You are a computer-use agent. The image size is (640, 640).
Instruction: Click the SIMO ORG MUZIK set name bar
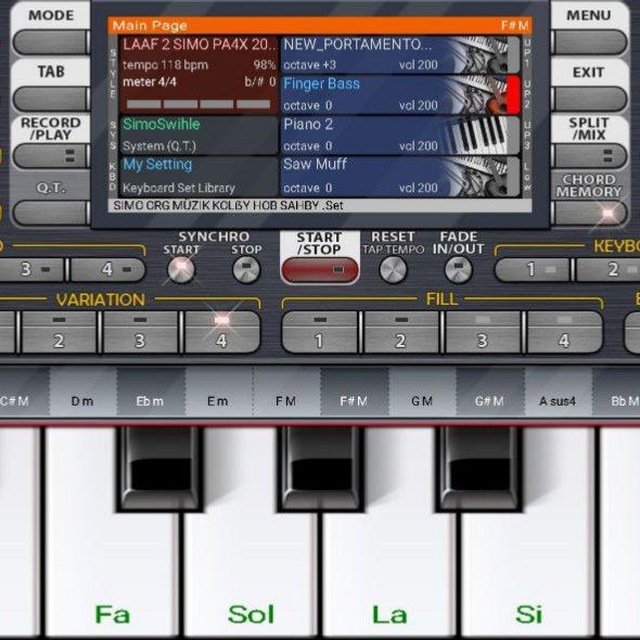pos(320,205)
